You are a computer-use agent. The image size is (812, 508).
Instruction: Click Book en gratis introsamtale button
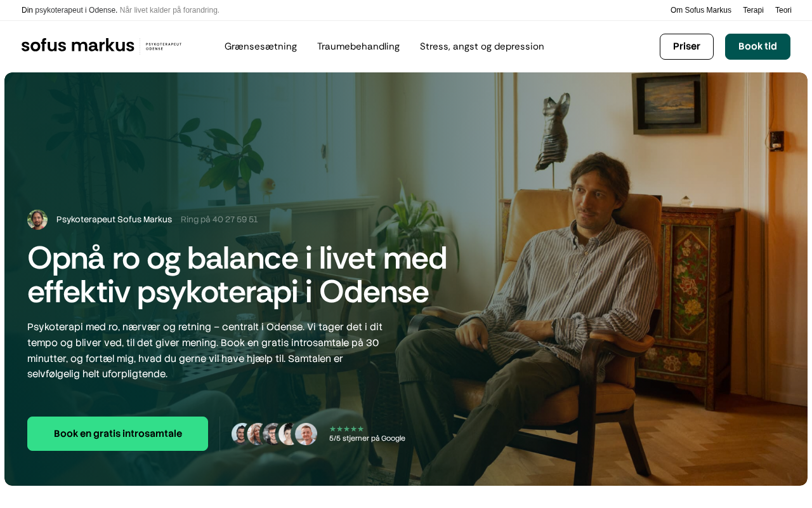tap(117, 434)
